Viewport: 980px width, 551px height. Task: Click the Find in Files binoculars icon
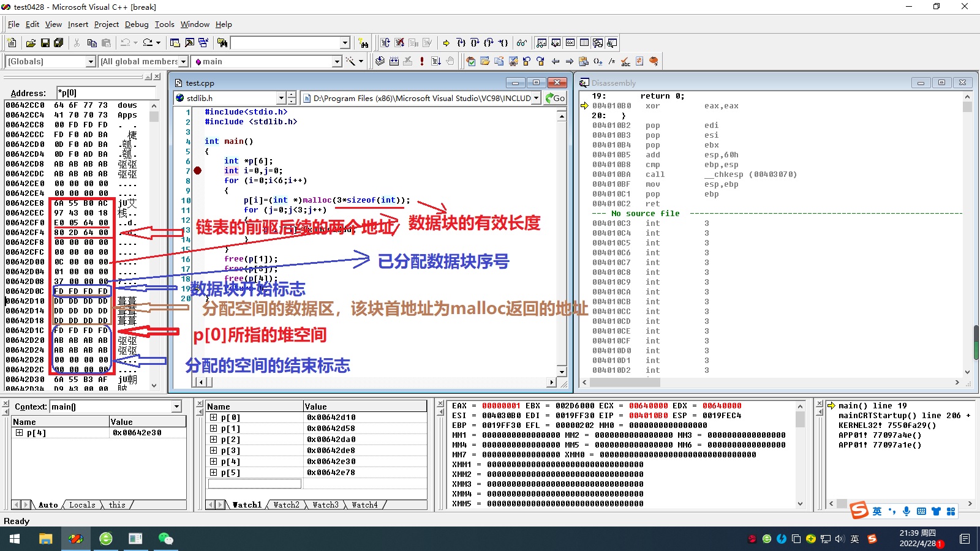tap(222, 43)
